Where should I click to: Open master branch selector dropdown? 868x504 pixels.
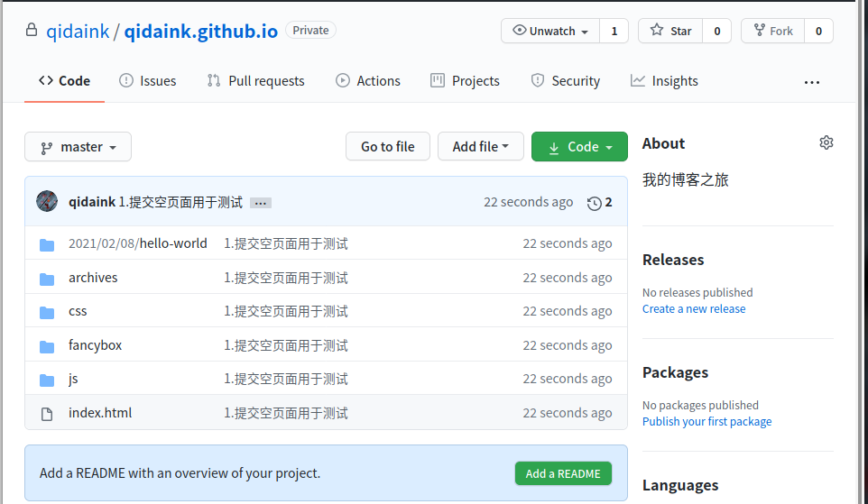point(78,147)
